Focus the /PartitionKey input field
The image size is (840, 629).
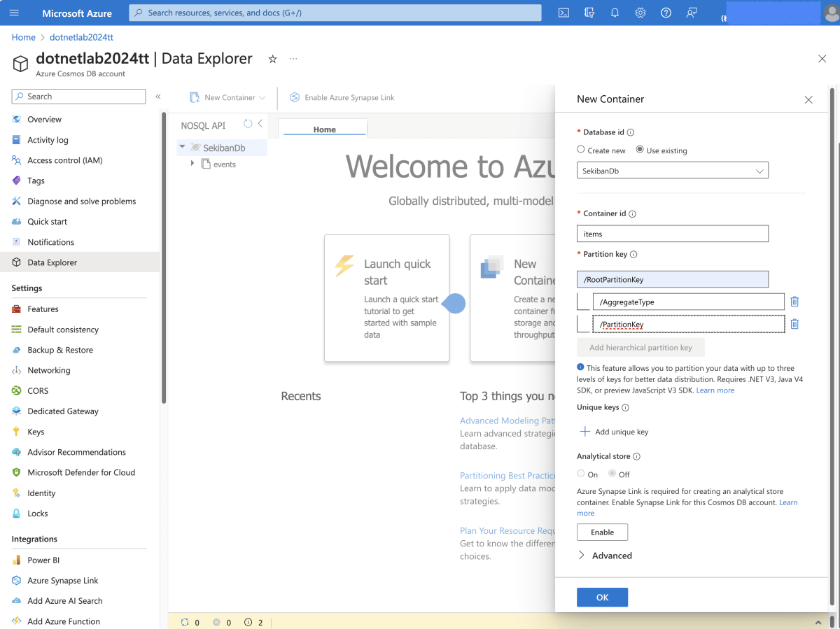(x=689, y=324)
